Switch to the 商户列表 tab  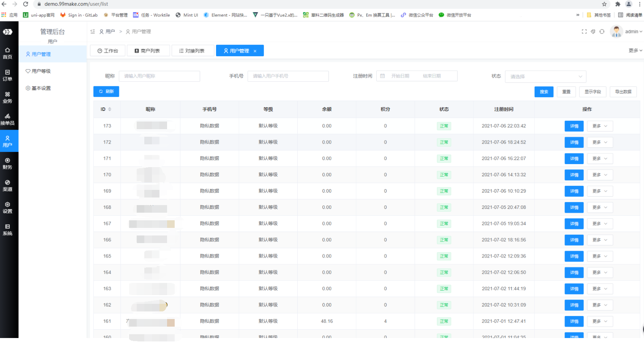(x=148, y=51)
